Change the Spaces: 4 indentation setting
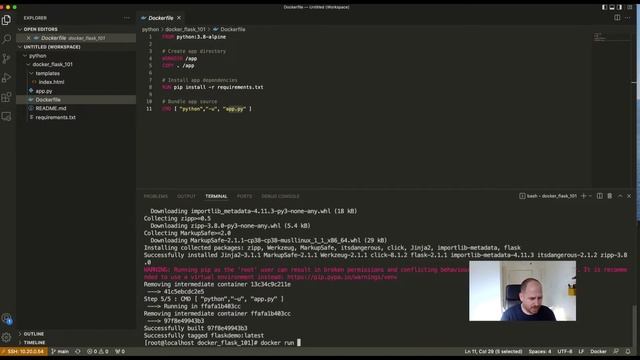This screenshot has height=360, width=640. [540, 351]
